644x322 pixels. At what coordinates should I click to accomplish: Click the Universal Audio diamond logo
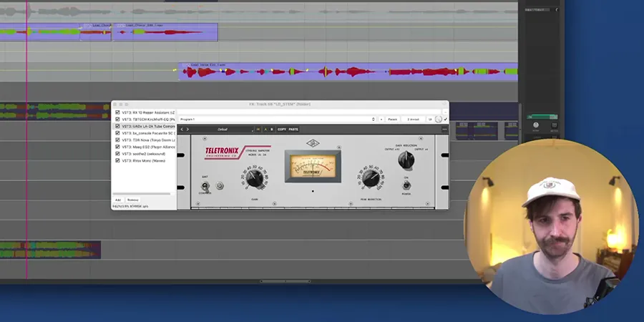coord(313,143)
